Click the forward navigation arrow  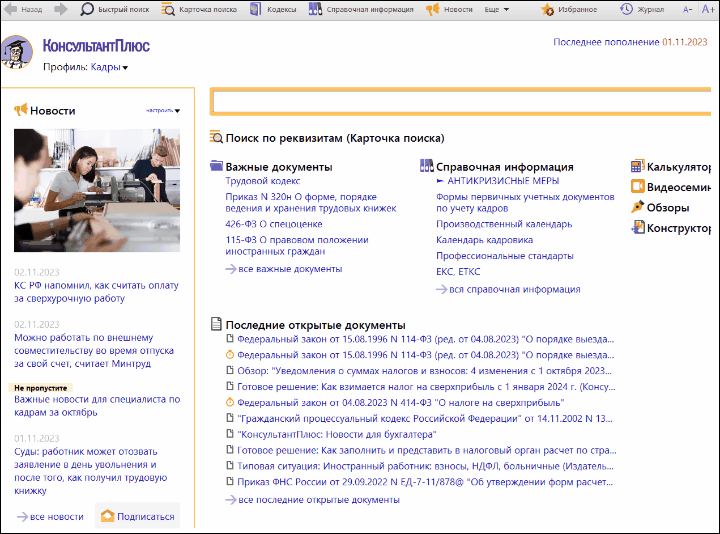click(x=61, y=9)
